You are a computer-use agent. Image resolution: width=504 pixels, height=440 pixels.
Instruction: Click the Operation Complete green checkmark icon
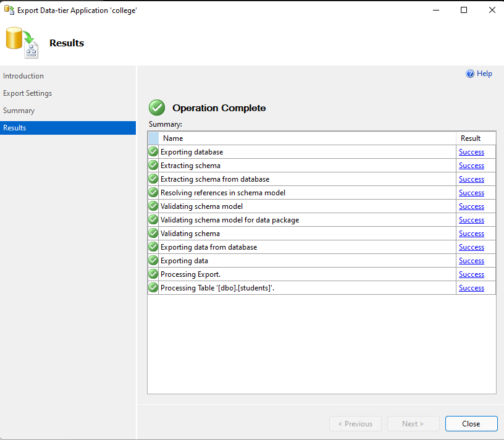coord(157,108)
